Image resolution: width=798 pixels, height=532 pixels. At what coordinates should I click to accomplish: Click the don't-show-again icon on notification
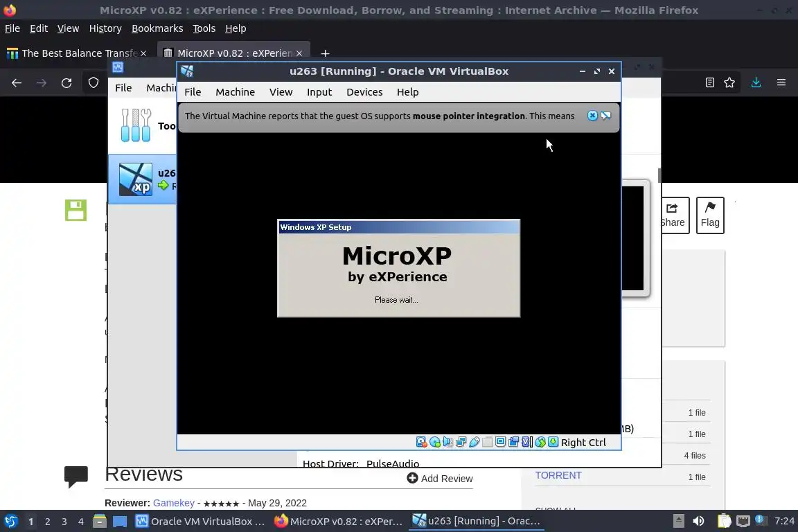[605, 116]
